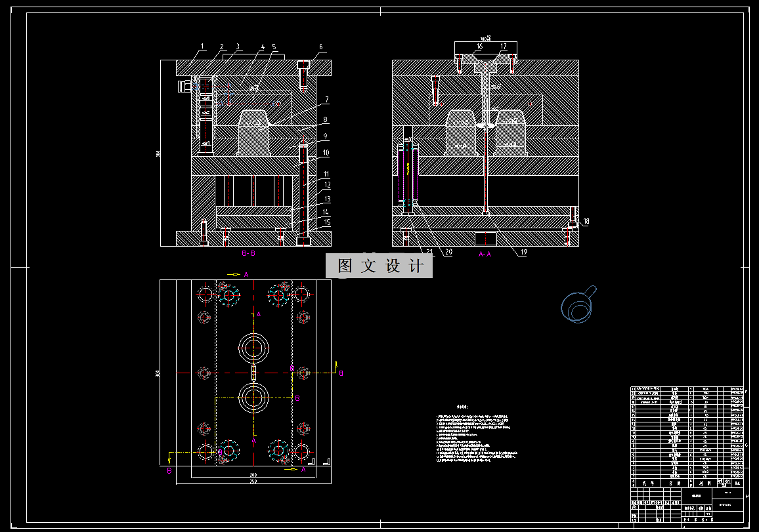Click part callout number 7
759x532 pixels.
point(327,100)
